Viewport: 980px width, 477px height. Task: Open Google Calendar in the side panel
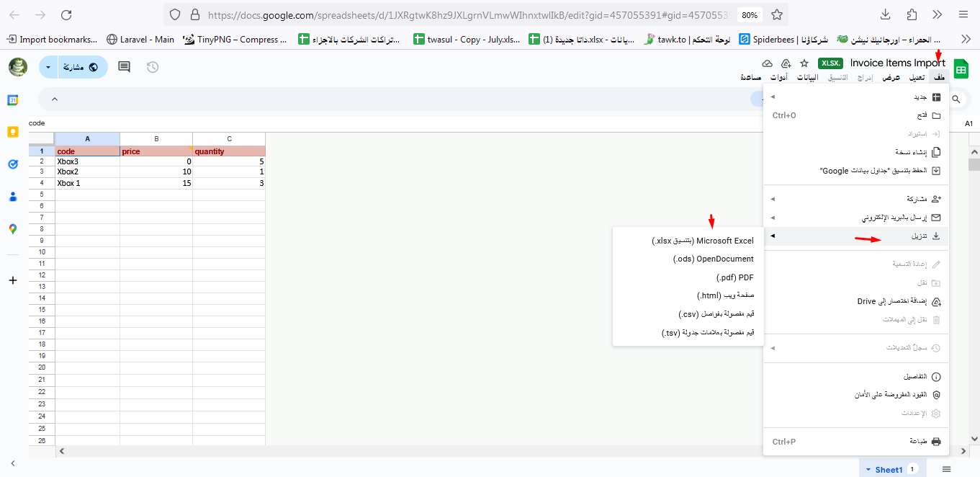[12, 100]
